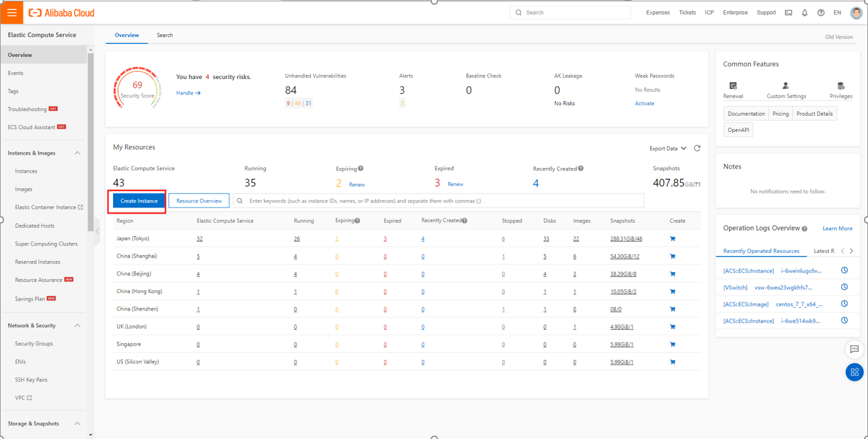Switch to the Overview tab
Image resolution: width=868 pixels, height=439 pixels.
pos(127,35)
